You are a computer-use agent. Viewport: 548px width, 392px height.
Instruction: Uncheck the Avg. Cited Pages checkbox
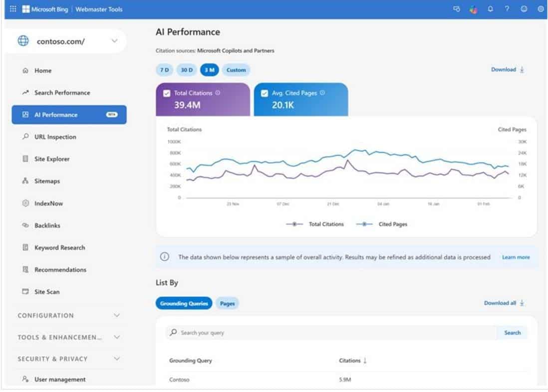[x=265, y=93]
